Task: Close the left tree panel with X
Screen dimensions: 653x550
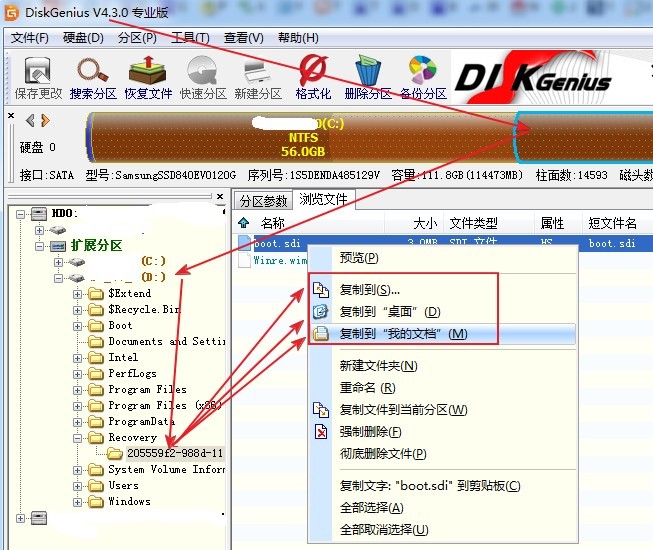Action: pyautogui.click(x=220, y=196)
